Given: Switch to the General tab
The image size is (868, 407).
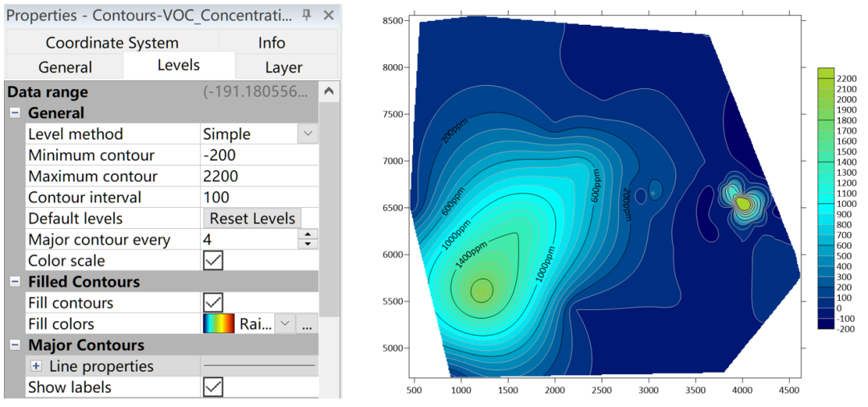Looking at the screenshot, I should tap(65, 67).
